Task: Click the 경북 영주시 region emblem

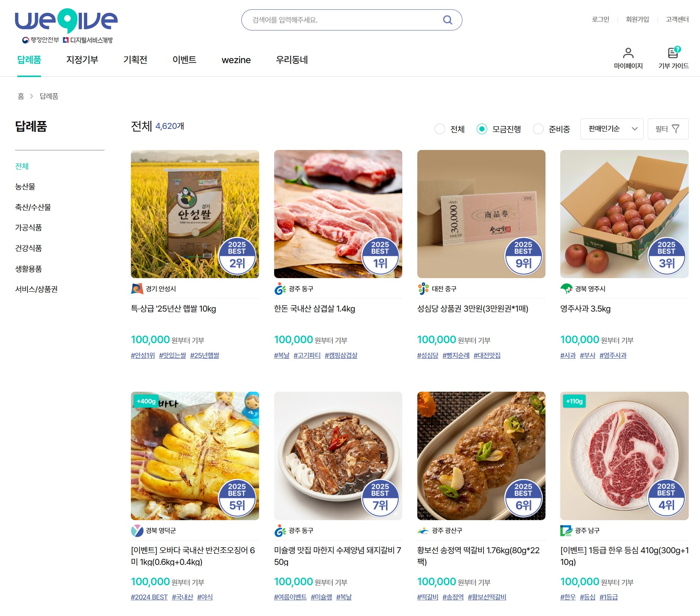Action: (566, 289)
